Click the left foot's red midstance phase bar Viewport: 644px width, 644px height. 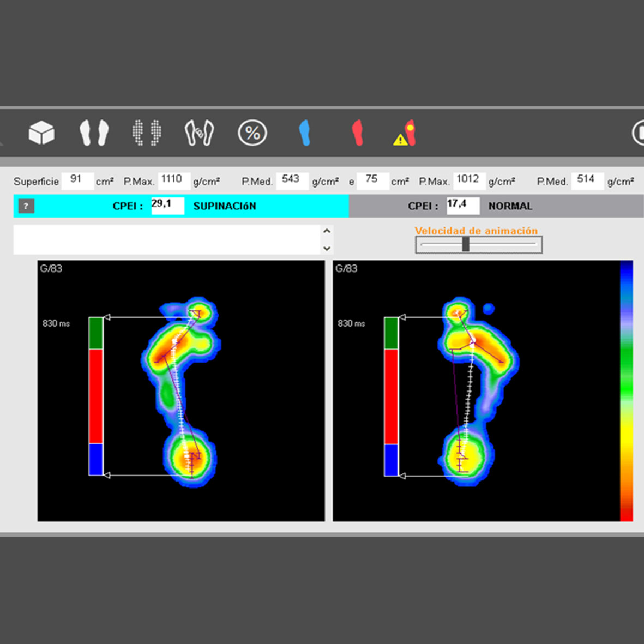click(96, 396)
